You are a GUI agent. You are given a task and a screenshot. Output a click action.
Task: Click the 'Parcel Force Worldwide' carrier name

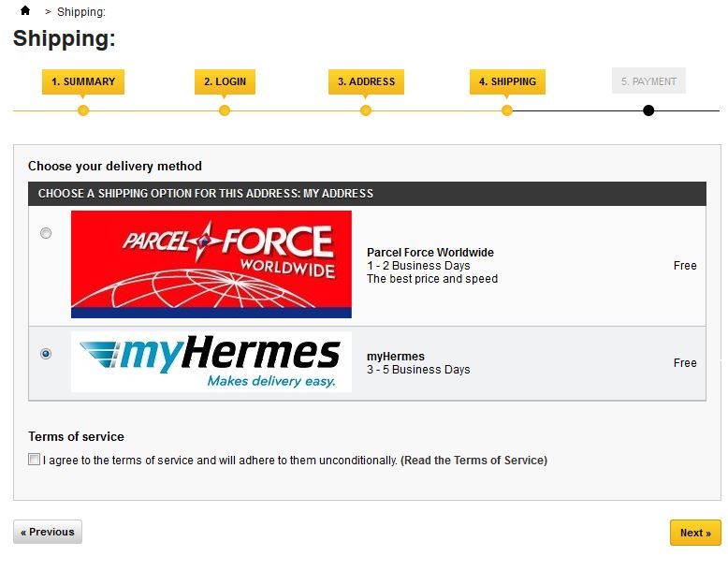(430, 253)
